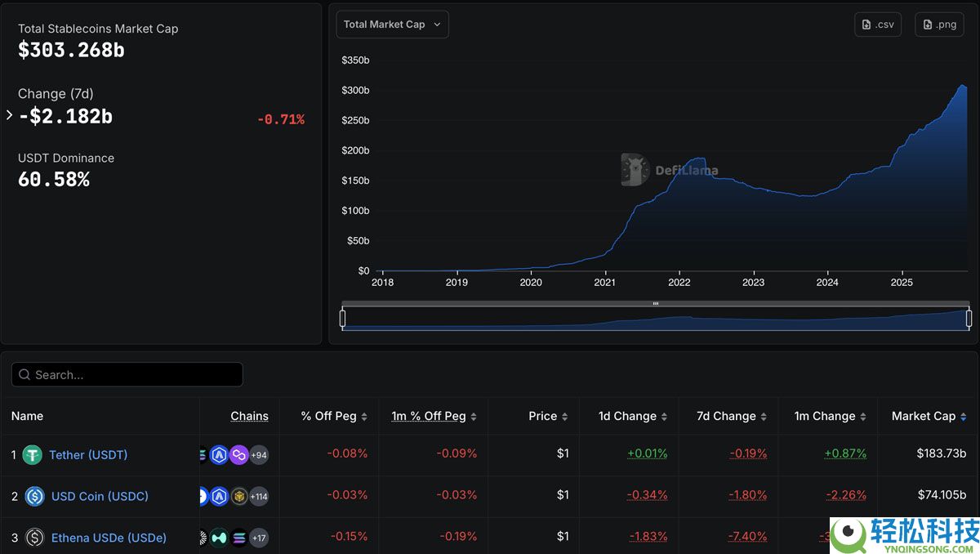Download chart data via the .csv button

pyautogui.click(x=878, y=25)
